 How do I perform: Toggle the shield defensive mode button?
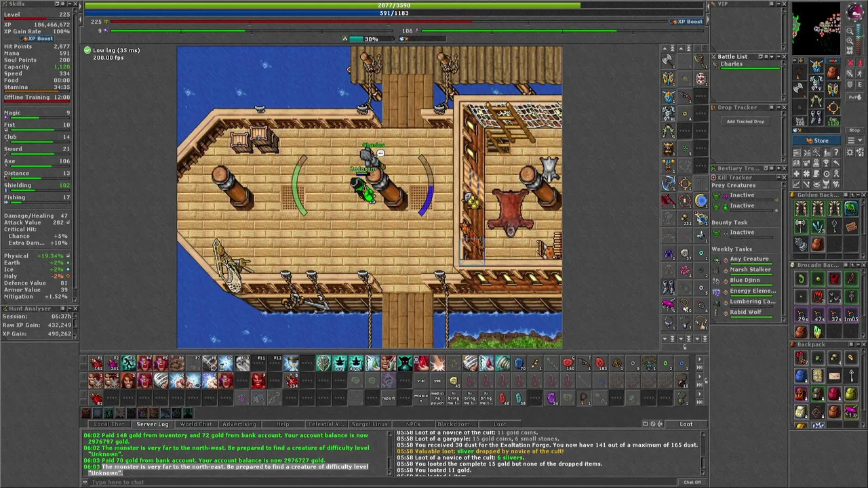pyautogui.click(x=850, y=85)
